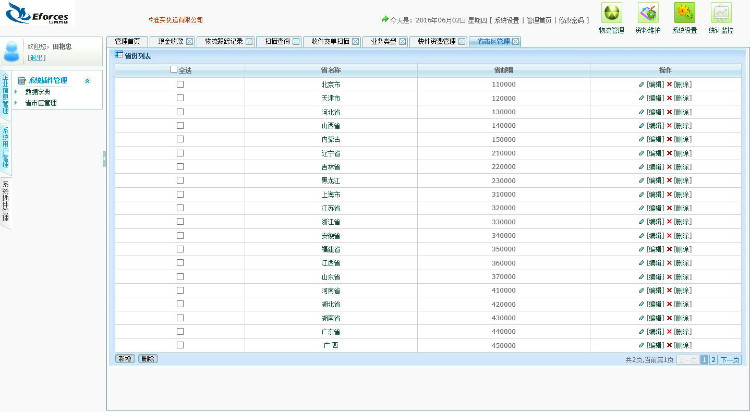This screenshot has width=750, height=412.
Task: Click the 添加 button below the table
Action: coord(124,358)
